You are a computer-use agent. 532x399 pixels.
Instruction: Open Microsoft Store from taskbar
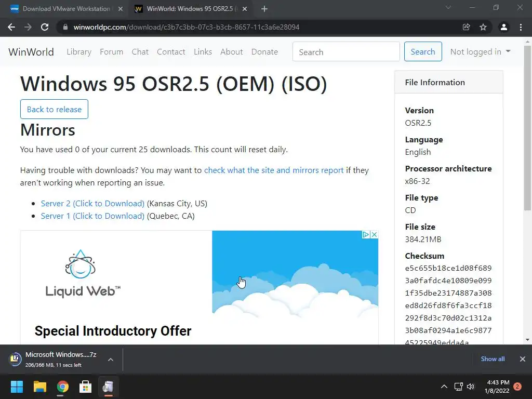coord(86,387)
